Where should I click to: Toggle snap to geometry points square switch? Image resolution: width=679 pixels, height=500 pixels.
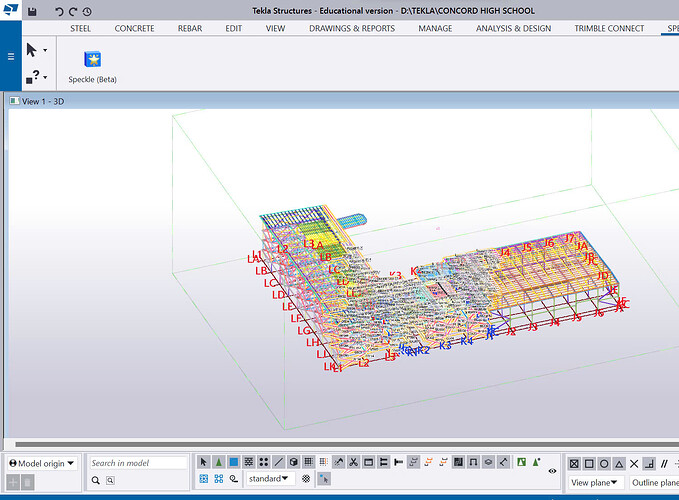(x=589, y=464)
